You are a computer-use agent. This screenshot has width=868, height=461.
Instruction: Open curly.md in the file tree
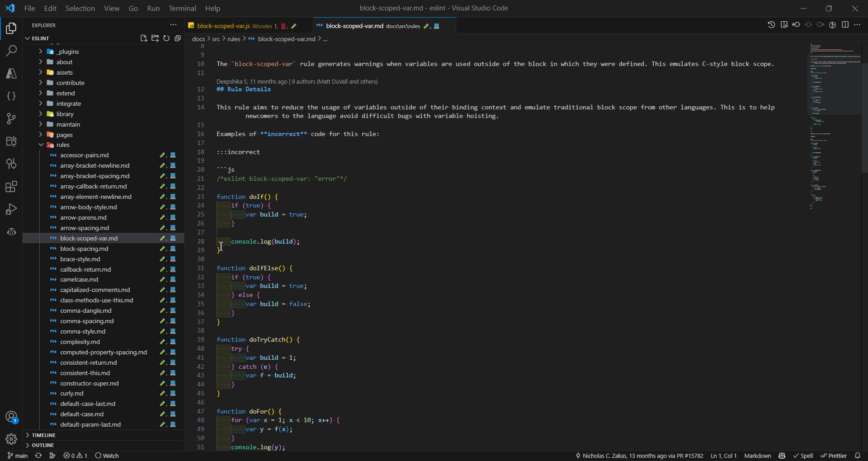(103, 393)
